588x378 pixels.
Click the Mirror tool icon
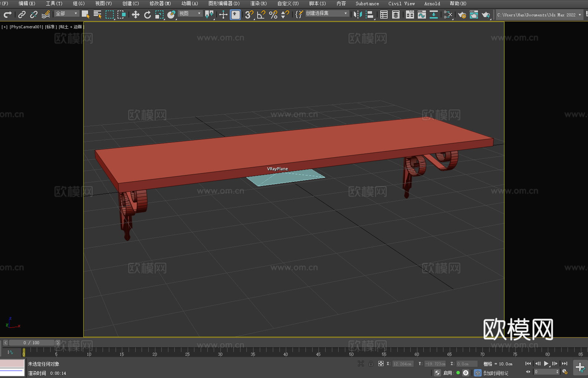[358, 14]
